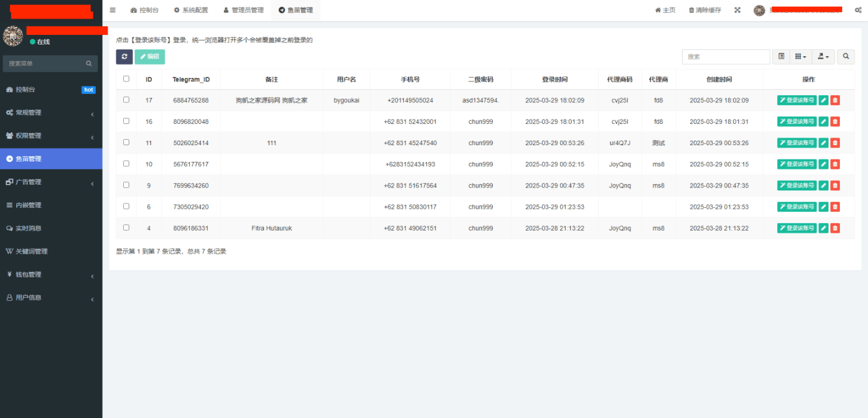This screenshot has height=418, width=868.
Task: Click the fullscreen icon in top bar
Action: tap(737, 10)
